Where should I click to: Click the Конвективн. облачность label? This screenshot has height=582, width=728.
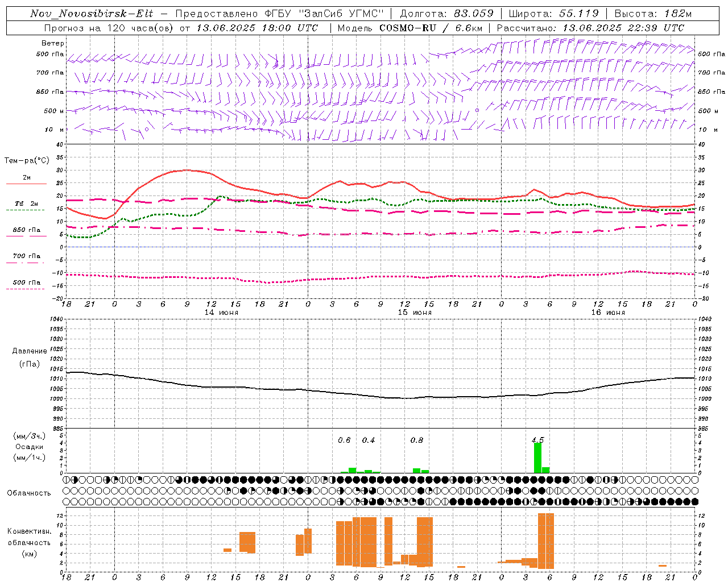point(29,537)
